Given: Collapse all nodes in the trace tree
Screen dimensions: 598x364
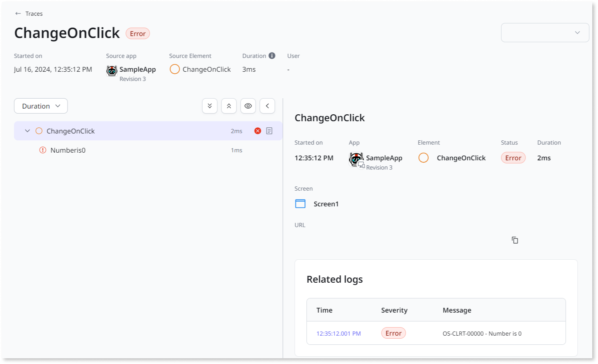Looking at the screenshot, I should pos(229,106).
